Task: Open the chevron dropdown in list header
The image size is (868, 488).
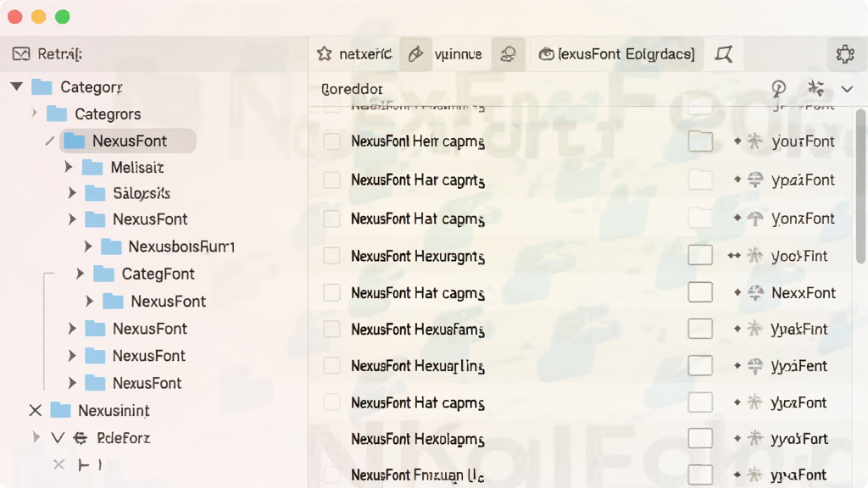Action: (x=847, y=89)
